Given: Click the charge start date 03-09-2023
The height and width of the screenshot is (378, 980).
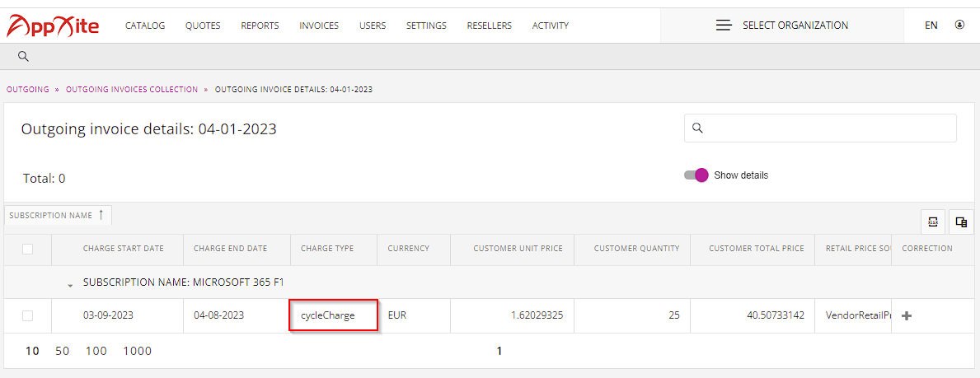Looking at the screenshot, I should (108, 316).
